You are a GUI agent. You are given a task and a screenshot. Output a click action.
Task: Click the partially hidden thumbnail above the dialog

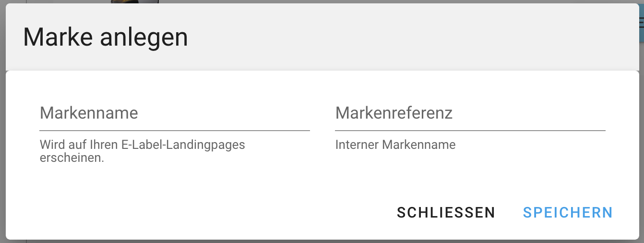[134, 1]
